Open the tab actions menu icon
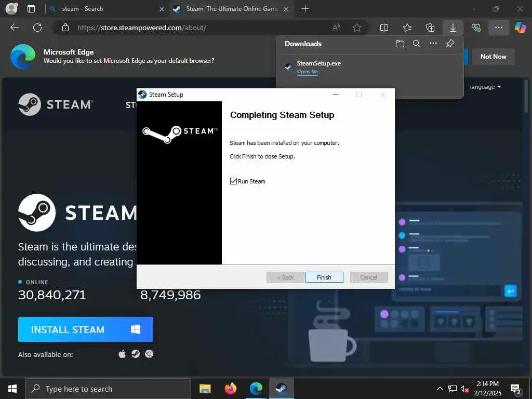The image size is (532, 399). pyautogui.click(x=31, y=9)
